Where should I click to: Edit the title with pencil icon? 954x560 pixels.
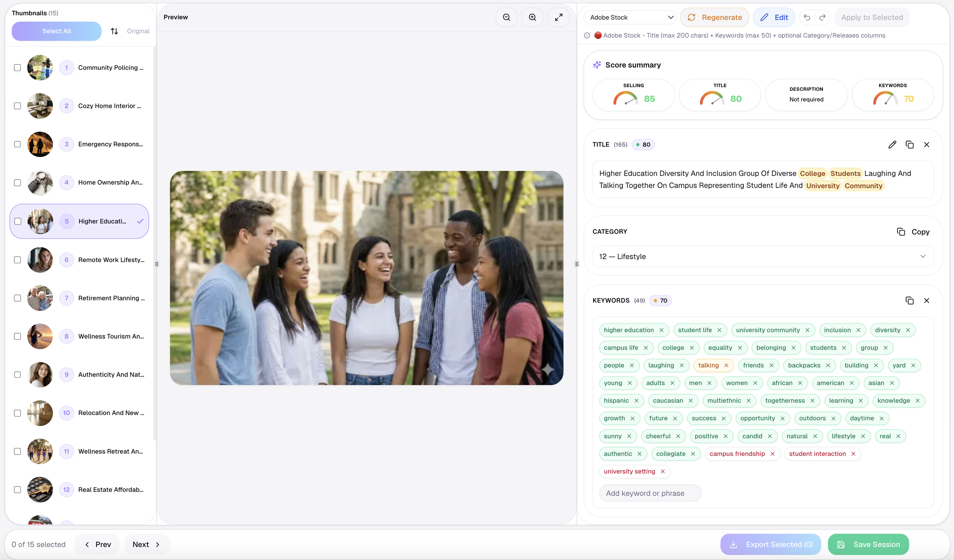tap(892, 145)
